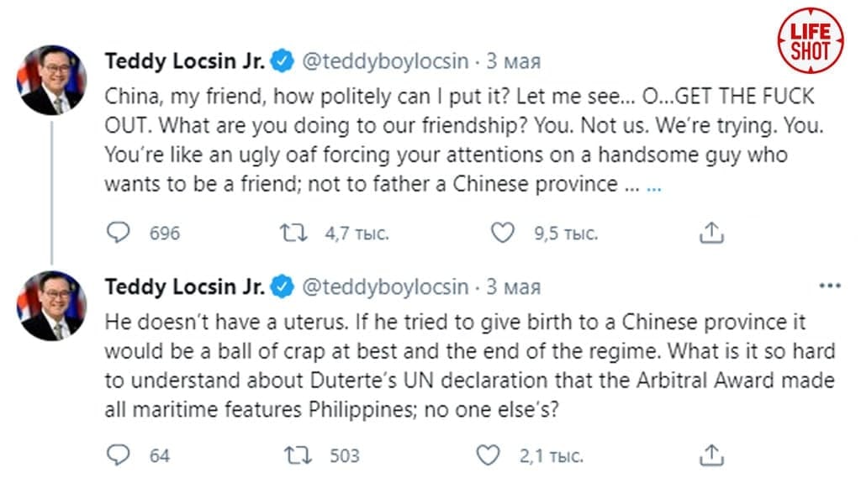Click Teddy Locsin Jr. name in first tweet
Image resolution: width=861 pixels, height=504 pixels.
(x=185, y=61)
